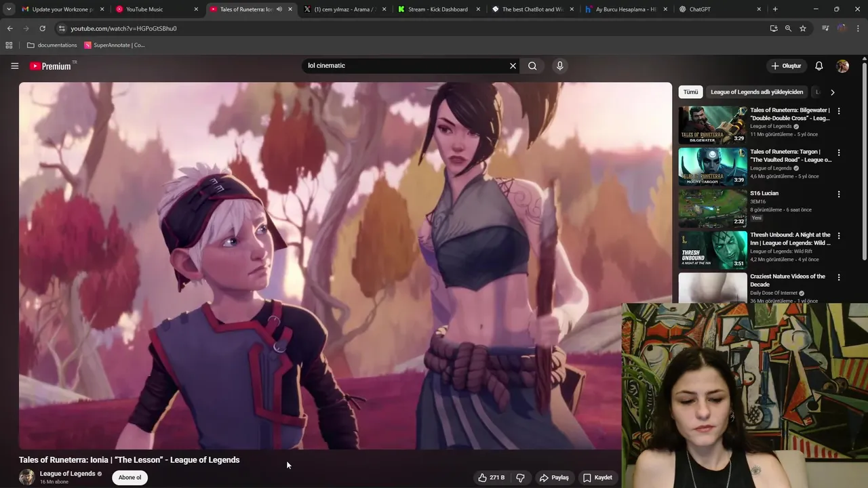The height and width of the screenshot is (488, 868).
Task: Clear the 'lol cinematic' search text
Action: pyautogui.click(x=513, y=66)
